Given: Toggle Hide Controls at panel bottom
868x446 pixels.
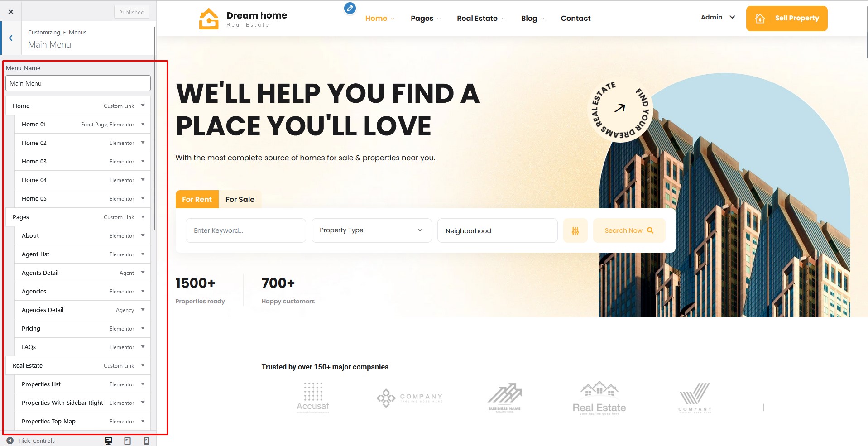Looking at the screenshot, I should pos(31,441).
